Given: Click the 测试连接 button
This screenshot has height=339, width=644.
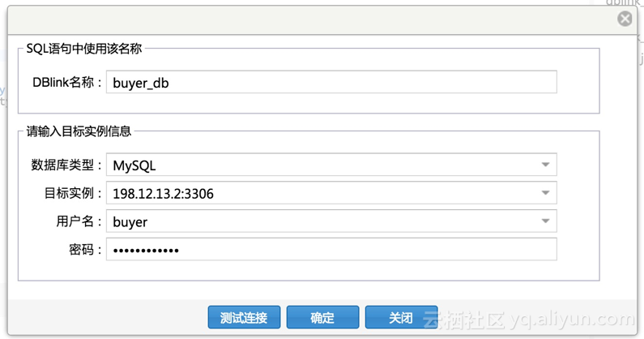Looking at the screenshot, I should 244,317.
